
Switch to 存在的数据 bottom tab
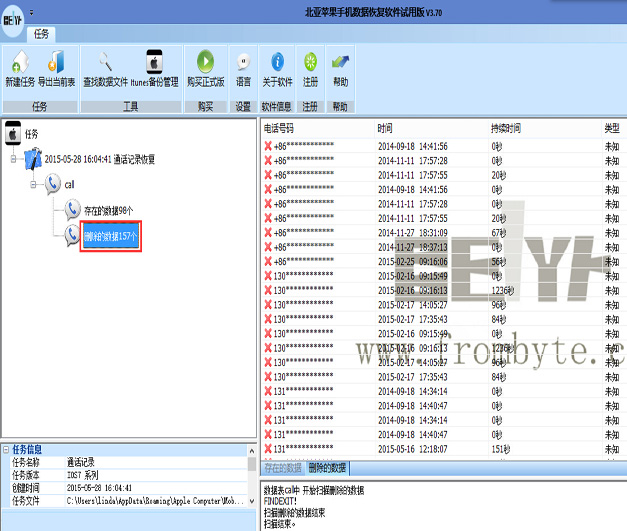[283, 468]
